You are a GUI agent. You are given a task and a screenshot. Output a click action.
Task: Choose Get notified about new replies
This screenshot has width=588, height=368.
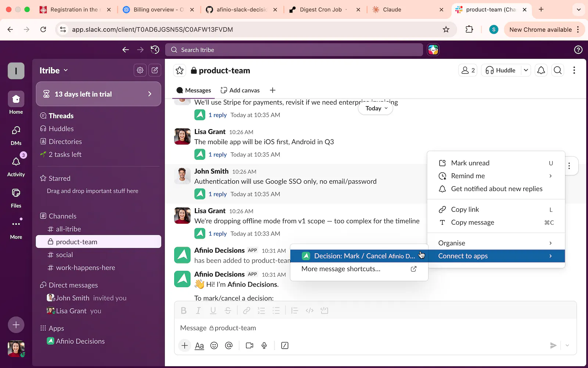(496, 189)
